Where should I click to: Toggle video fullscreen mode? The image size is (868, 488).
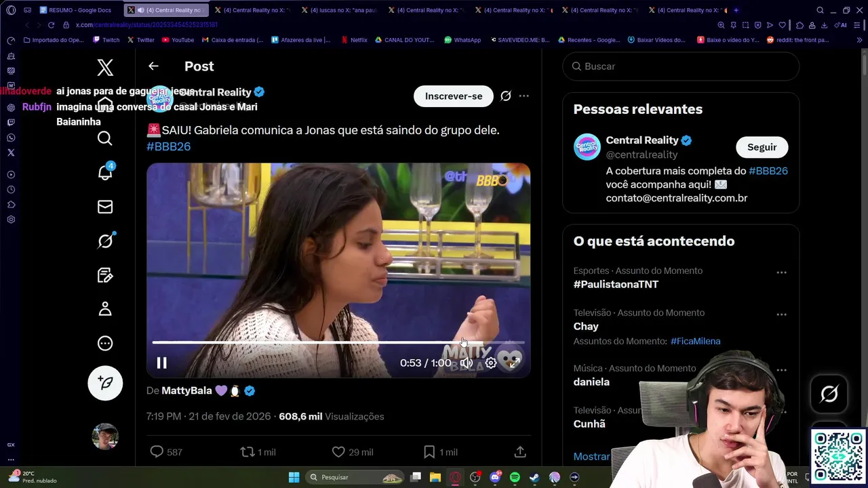(514, 363)
